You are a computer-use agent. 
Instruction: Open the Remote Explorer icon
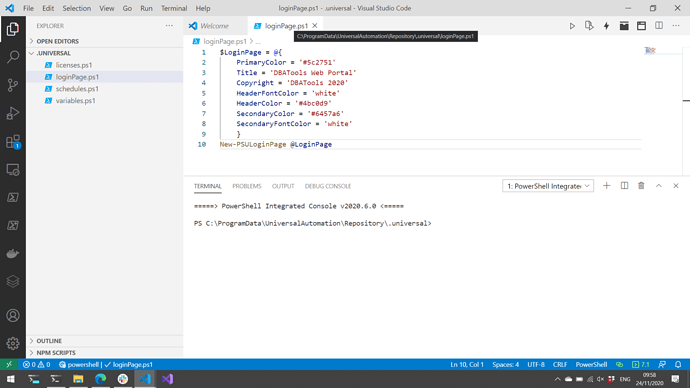point(13,170)
